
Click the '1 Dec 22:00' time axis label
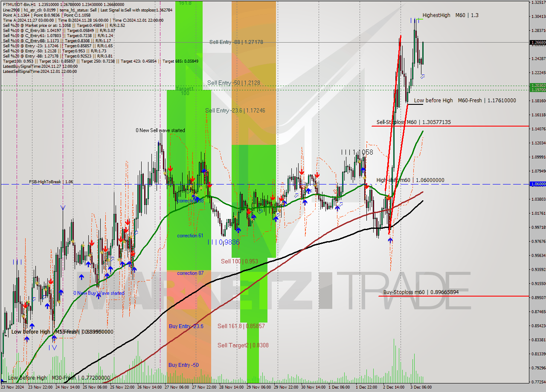pyautogui.click(x=368, y=387)
